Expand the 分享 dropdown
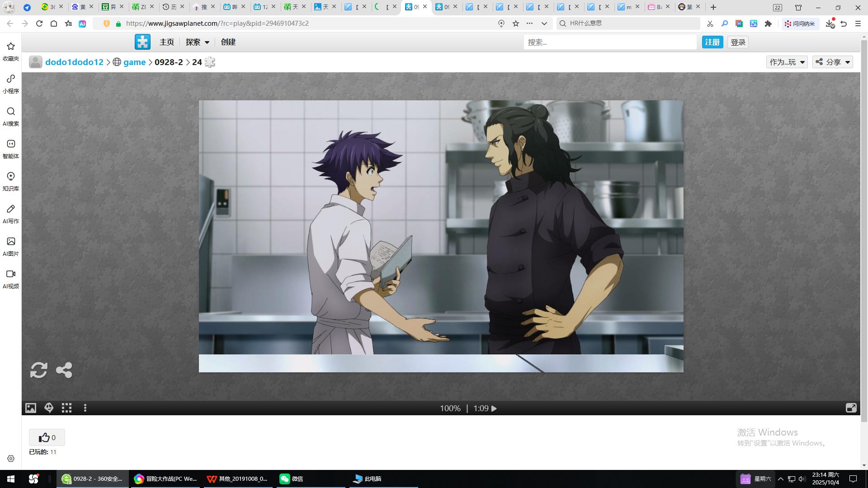The image size is (868, 488). [833, 62]
